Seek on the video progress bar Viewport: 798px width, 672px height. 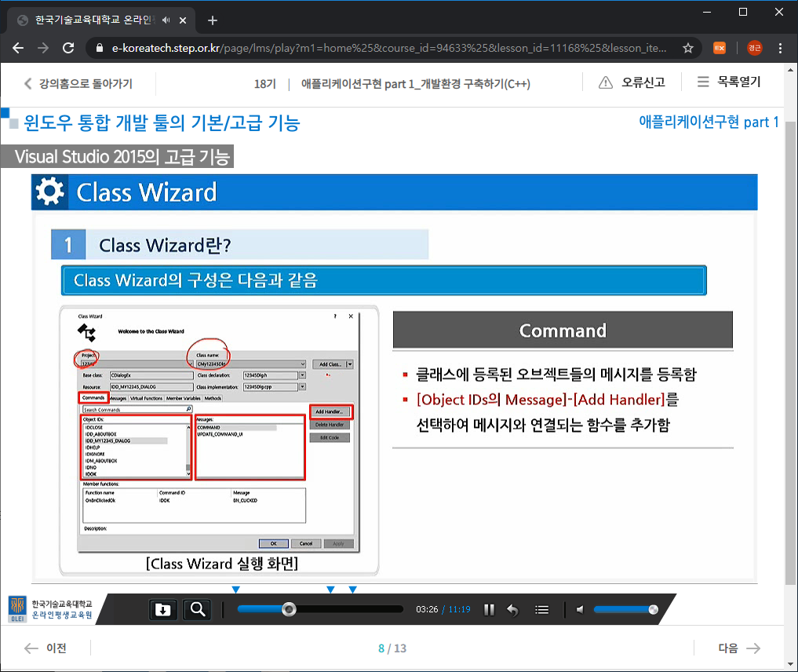pyautogui.click(x=320, y=609)
